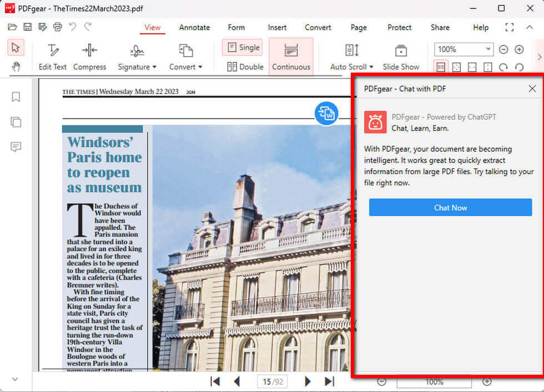Save the document using the floppy disk icon
544x392 pixels.
click(27, 27)
